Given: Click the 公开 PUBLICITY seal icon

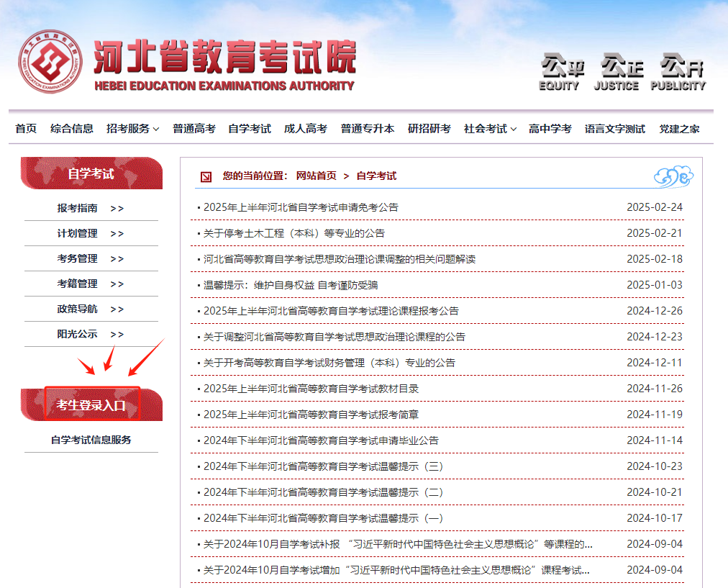Looking at the screenshot, I should (677, 68).
